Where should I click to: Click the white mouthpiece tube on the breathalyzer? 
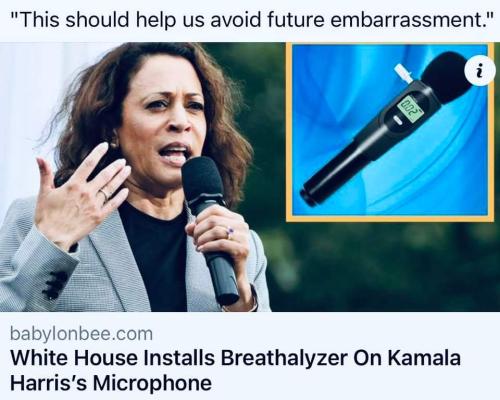(403, 74)
